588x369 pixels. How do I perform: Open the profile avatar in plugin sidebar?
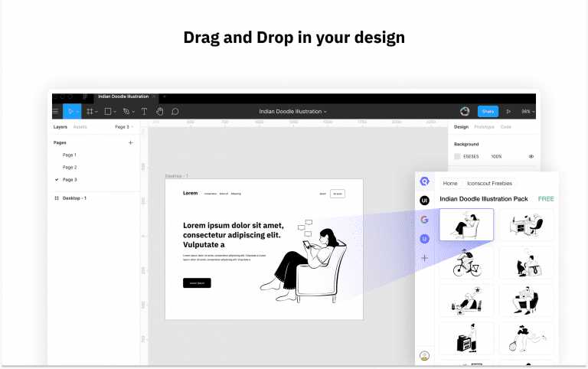tap(424, 355)
